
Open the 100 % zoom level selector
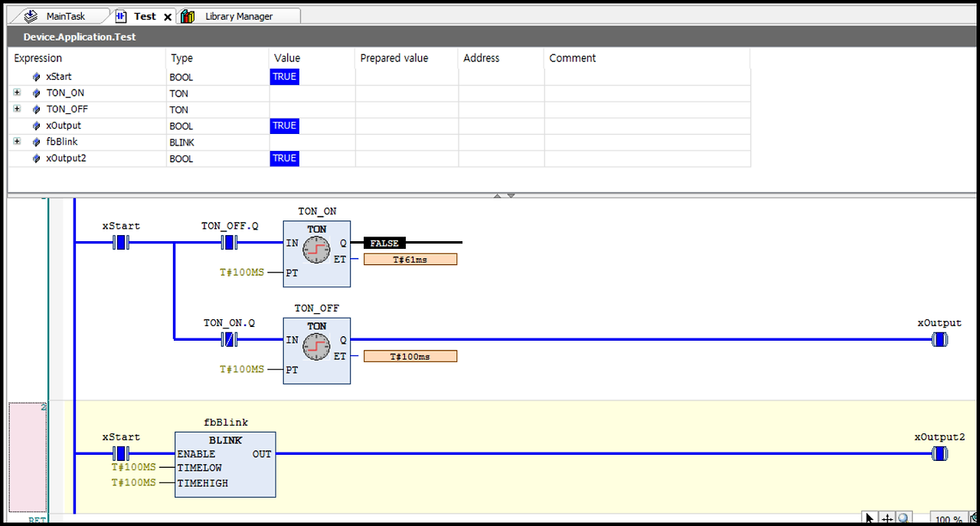click(x=949, y=519)
